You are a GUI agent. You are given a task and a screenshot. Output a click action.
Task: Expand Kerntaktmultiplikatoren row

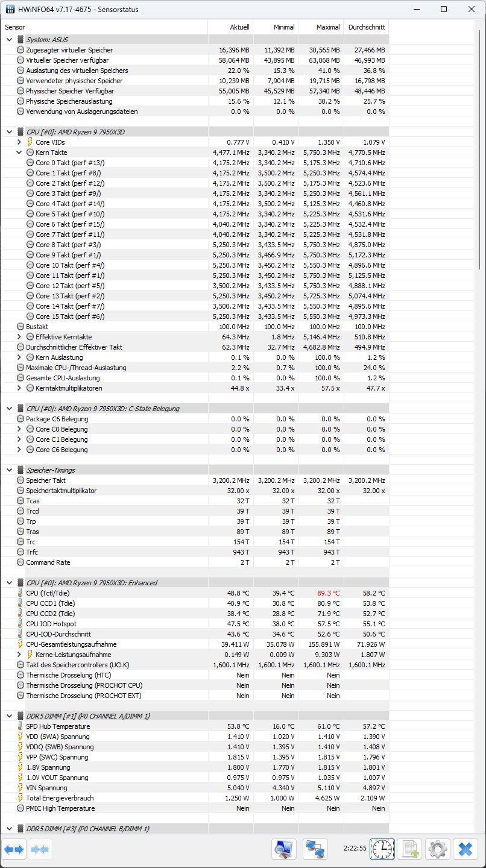click(19, 388)
